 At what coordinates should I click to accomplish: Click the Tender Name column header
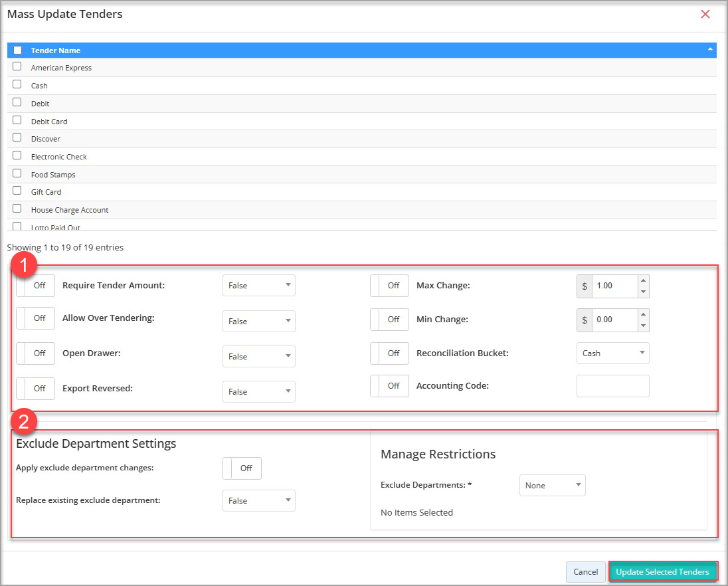56,50
